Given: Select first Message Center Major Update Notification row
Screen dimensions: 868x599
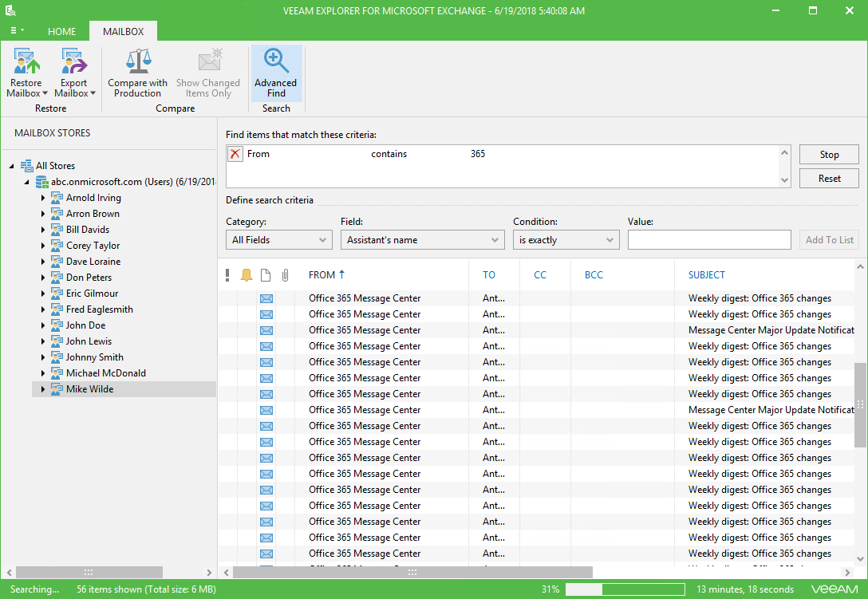Looking at the screenshot, I should pos(536,330).
